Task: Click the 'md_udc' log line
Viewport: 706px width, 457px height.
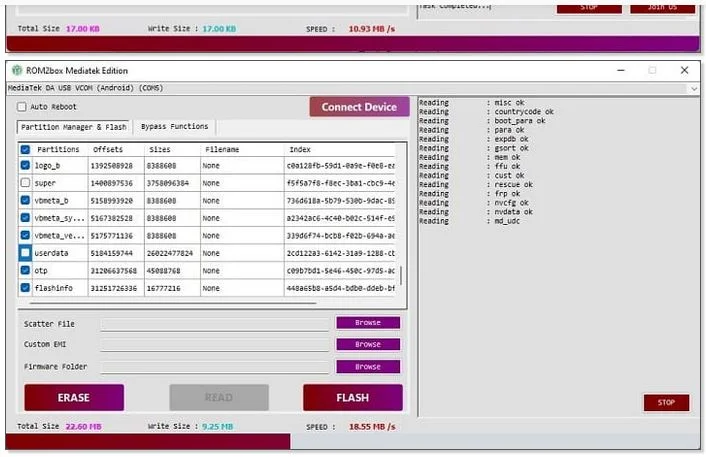Action: click(507, 221)
